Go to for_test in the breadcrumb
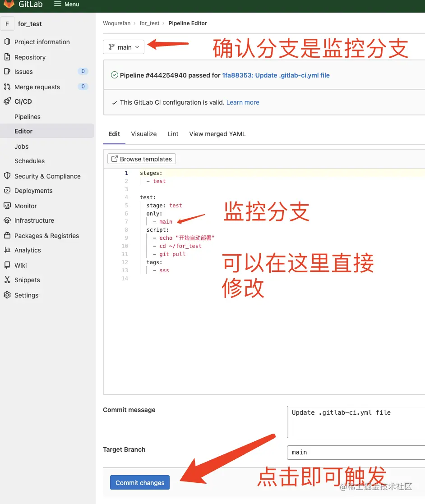The height and width of the screenshot is (504, 425). tap(149, 23)
